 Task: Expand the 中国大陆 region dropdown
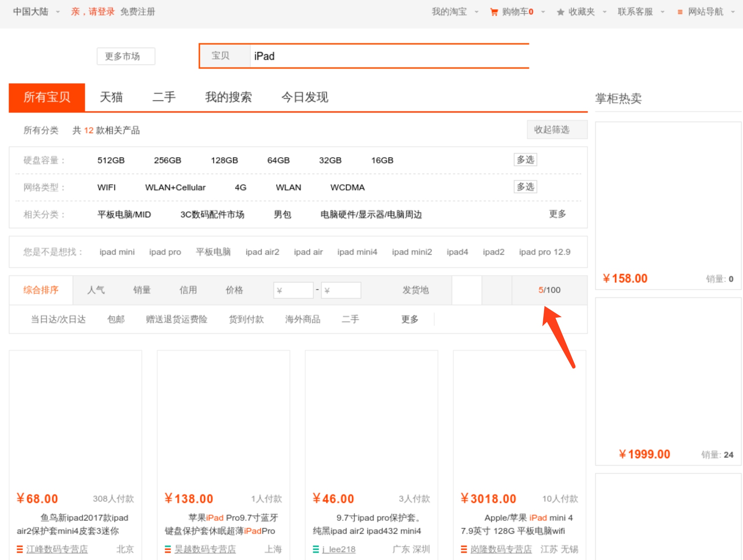click(36, 12)
